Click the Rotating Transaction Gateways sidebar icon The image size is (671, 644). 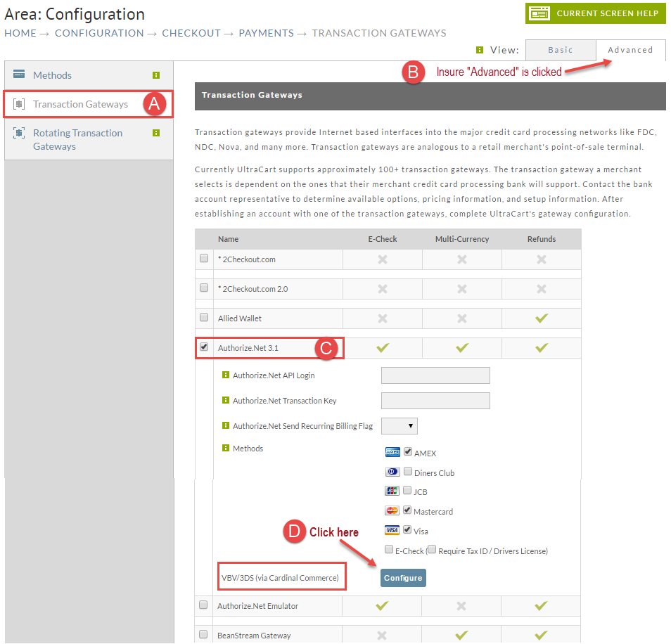[19, 133]
